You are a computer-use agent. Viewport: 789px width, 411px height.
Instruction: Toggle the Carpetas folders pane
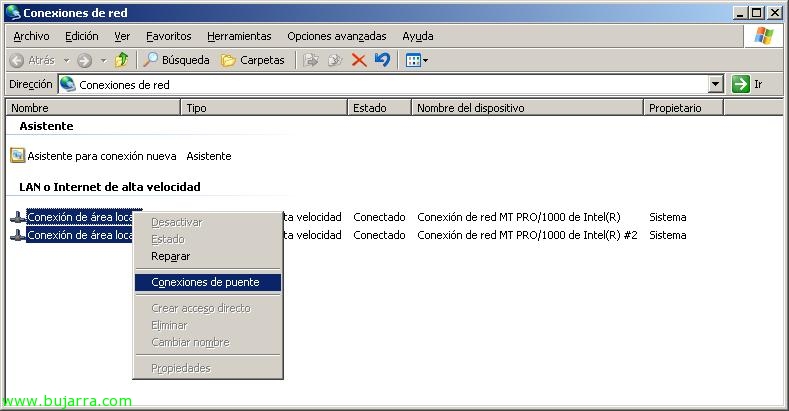pyautogui.click(x=253, y=60)
